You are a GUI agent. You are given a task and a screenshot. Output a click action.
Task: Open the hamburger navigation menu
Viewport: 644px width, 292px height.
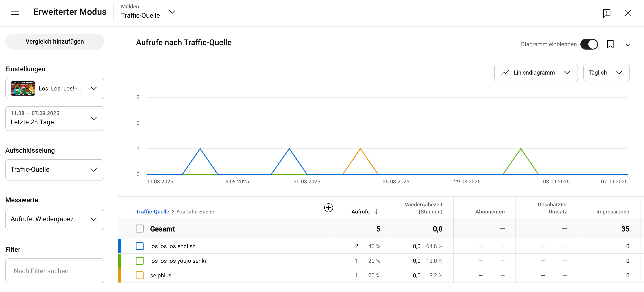(x=15, y=12)
